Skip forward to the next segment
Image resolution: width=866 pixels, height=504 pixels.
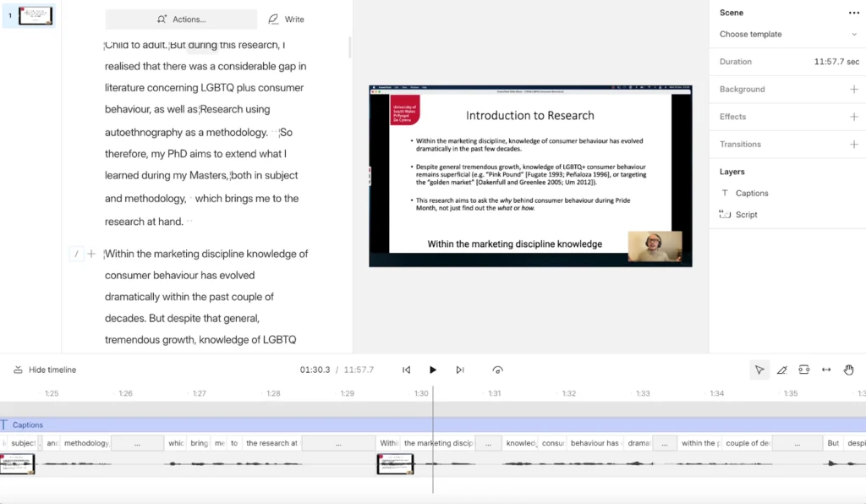click(x=459, y=370)
